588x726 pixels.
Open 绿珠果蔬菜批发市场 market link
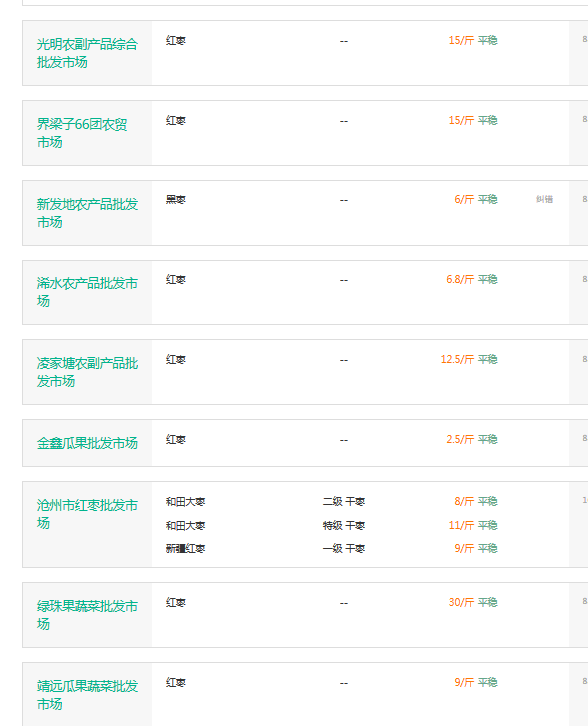click(x=87, y=615)
